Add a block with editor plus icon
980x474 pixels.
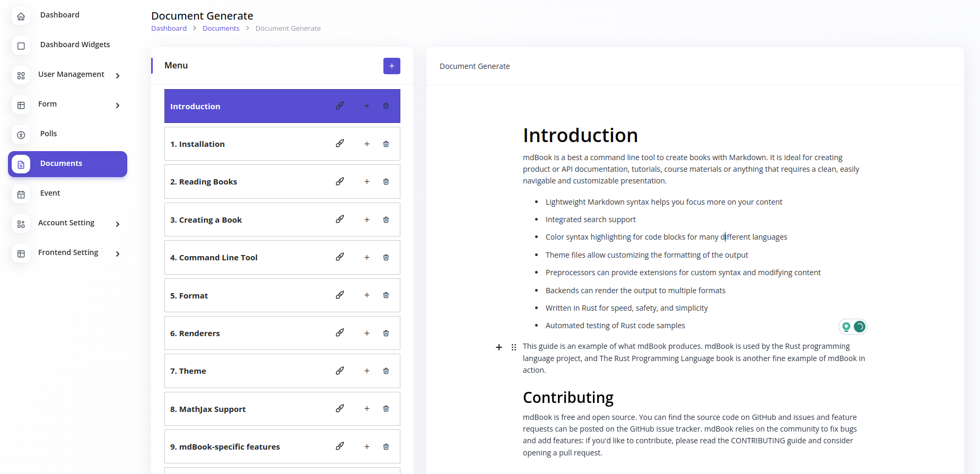[499, 347]
